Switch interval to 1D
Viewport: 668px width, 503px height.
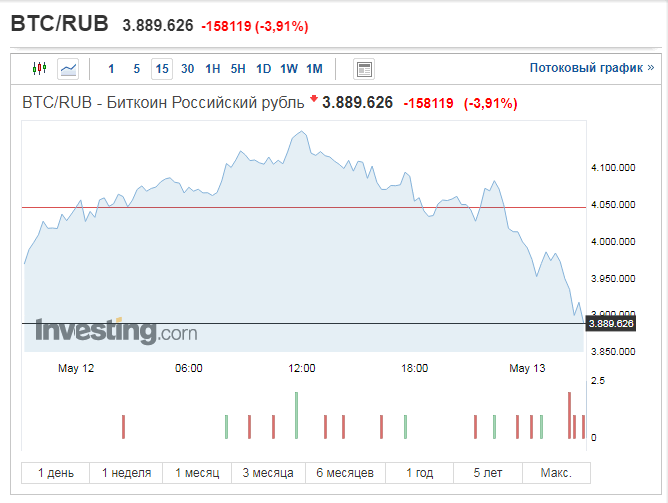click(x=263, y=69)
